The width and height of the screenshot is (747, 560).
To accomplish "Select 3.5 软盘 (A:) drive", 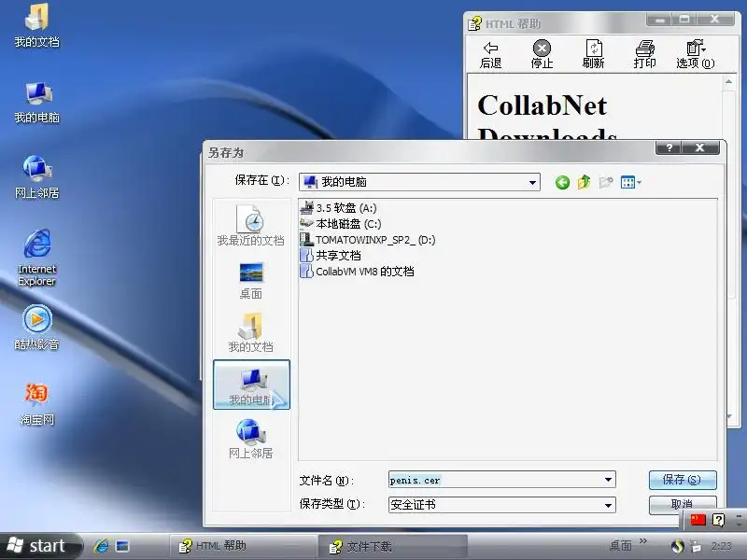I will point(339,208).
